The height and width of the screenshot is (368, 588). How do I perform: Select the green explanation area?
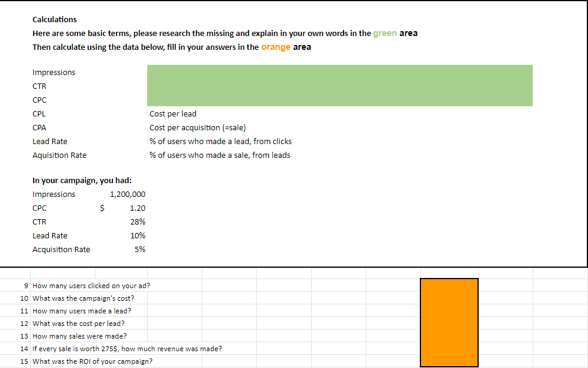point(340,85)
